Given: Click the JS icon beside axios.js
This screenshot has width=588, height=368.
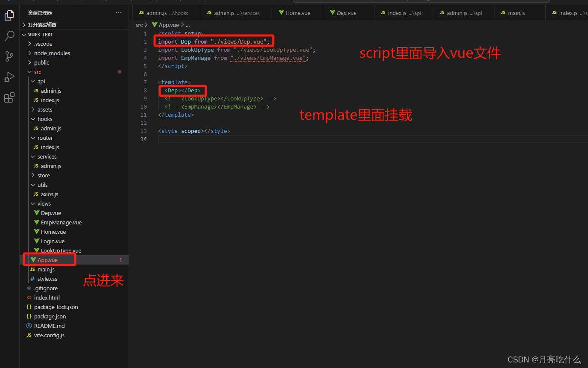Looking at the screenshot, I should [x=36, y=194].
